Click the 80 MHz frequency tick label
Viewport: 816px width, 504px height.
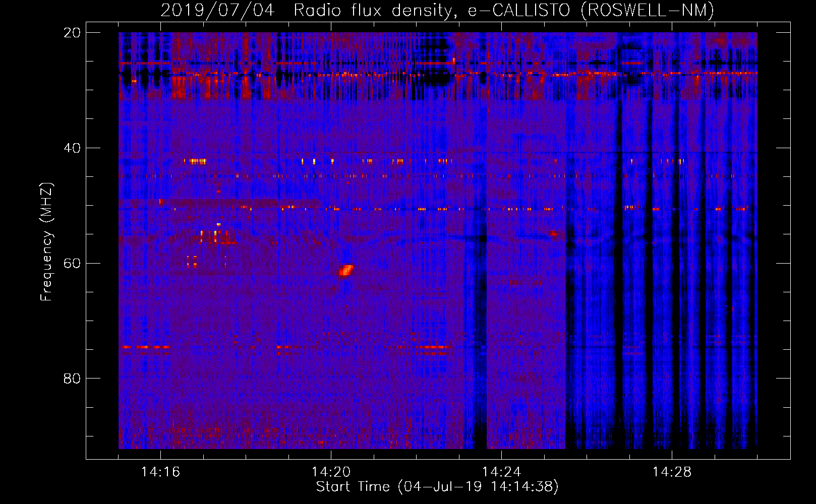coord(72,379)
